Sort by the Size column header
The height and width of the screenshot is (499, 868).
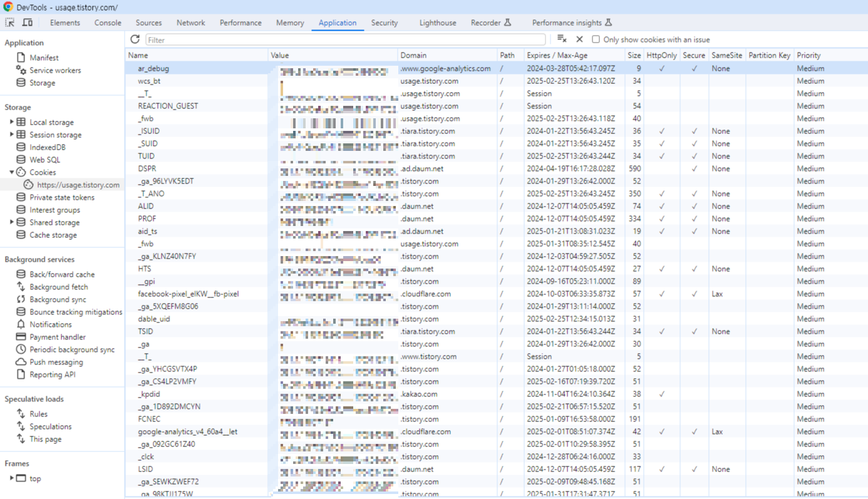(x=634, y=55)
